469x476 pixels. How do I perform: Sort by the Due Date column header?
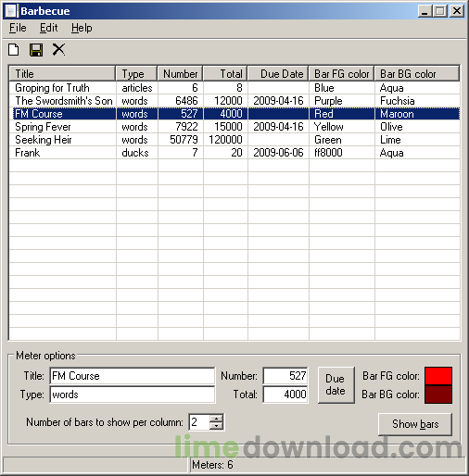pyautogui.click(x=278, y=74)
